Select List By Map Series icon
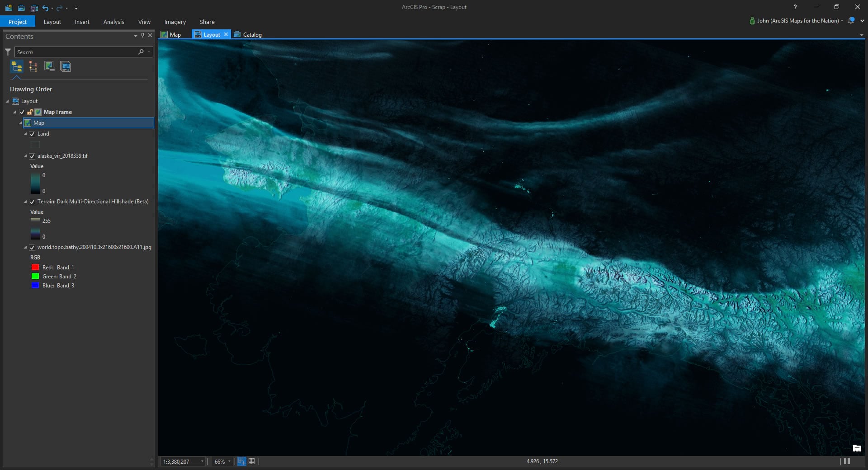 [x=66, y=67]
